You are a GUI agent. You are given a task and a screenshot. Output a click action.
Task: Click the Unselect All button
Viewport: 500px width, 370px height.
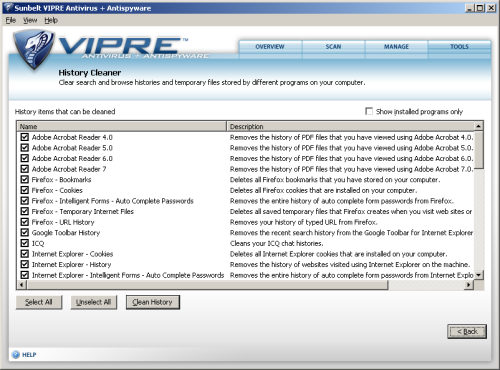pyautogui.click(x=93, y=302)
